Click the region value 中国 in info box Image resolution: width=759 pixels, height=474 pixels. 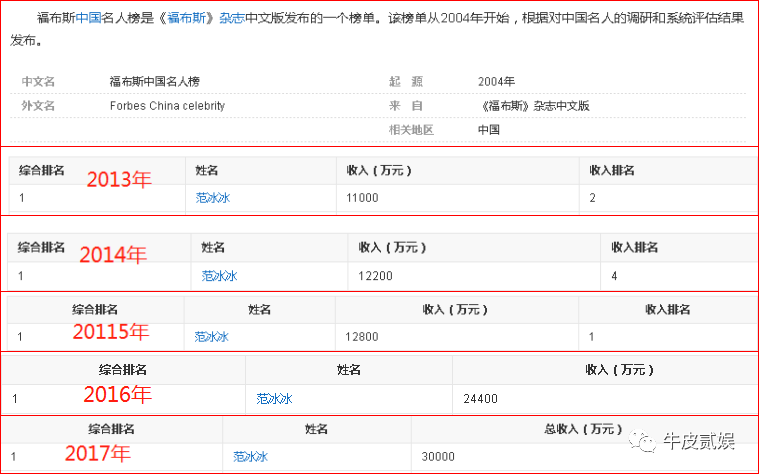(489, 130)
